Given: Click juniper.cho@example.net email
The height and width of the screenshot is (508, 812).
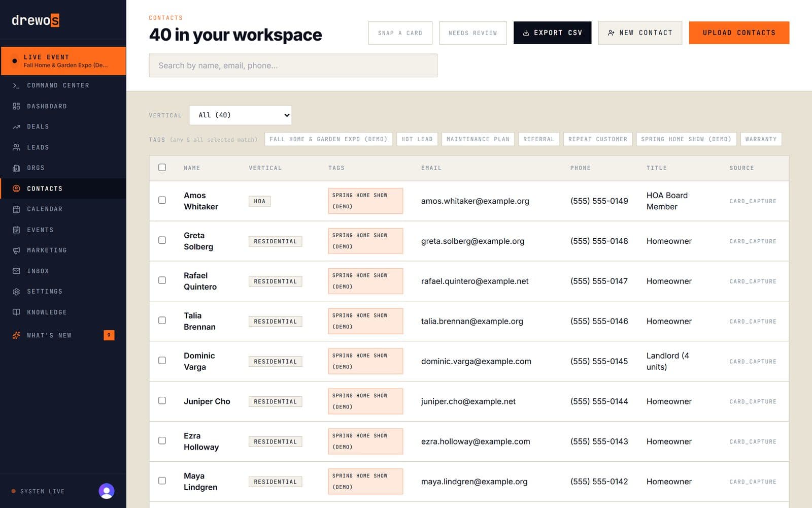Looking at the screenshot, I should pyautogui.click(x=468, y=401).
